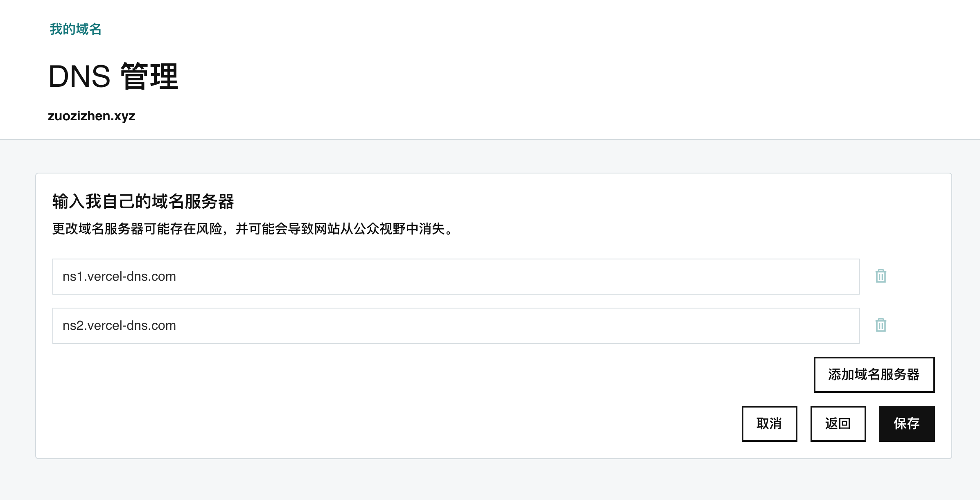This screenshot has height=500, width=980.
Task: Select the outlined 添加域名服务器 button
Action: [874, 374]
